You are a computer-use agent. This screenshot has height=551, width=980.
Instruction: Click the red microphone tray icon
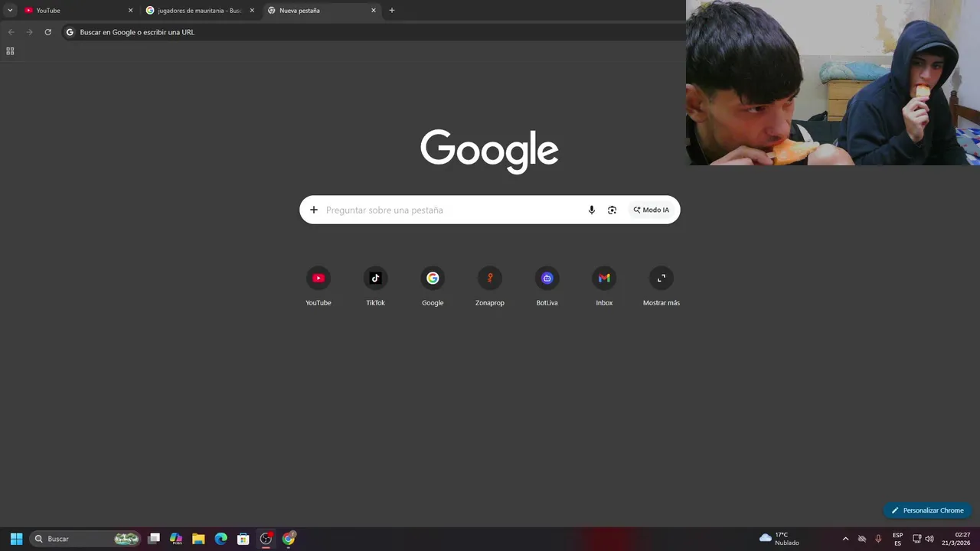[878, 539]
